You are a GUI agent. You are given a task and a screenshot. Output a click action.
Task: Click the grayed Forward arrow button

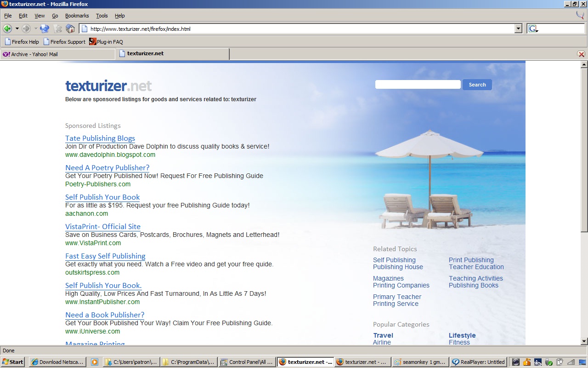[x=26, y=29]
